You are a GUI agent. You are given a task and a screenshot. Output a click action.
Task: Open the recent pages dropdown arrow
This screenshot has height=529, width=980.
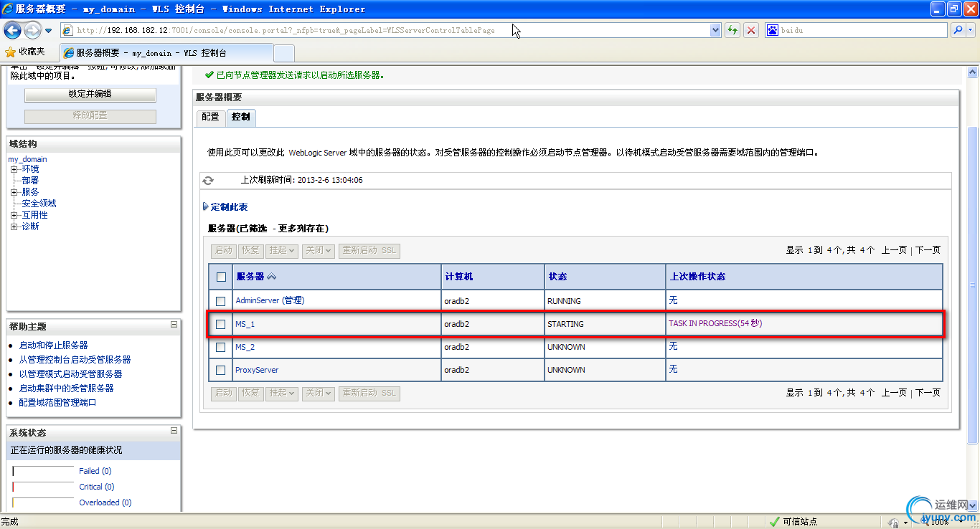[x=48, y=31]
